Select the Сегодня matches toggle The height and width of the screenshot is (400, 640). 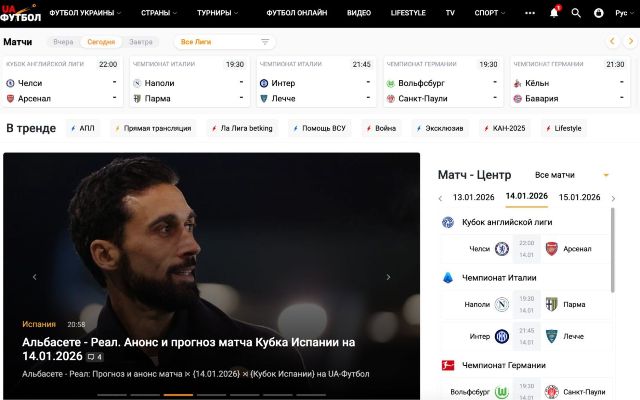click(101, 42)
